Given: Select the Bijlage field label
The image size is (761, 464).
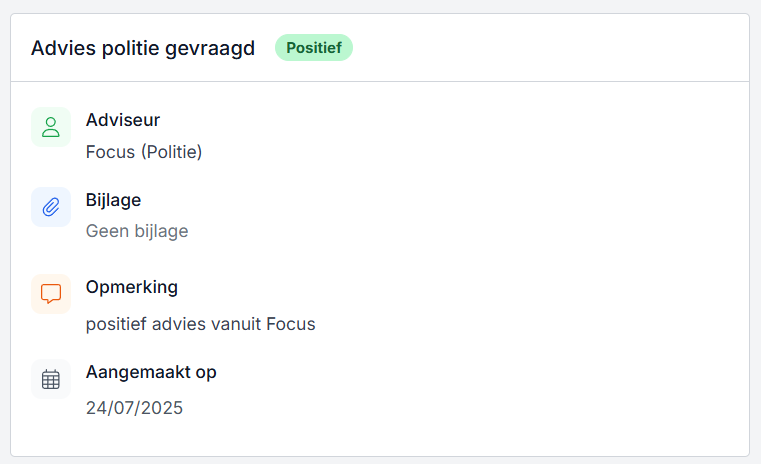Looking at the screenshot, I should point(113,200).
